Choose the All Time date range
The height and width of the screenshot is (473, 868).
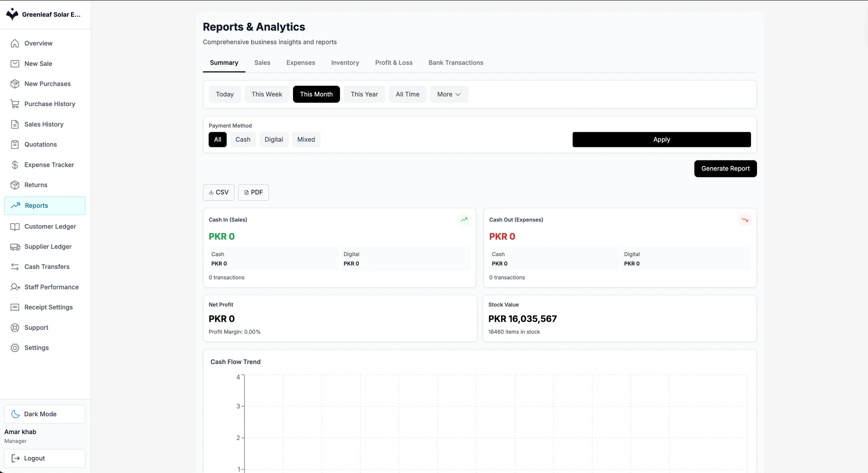click(408, 94)
